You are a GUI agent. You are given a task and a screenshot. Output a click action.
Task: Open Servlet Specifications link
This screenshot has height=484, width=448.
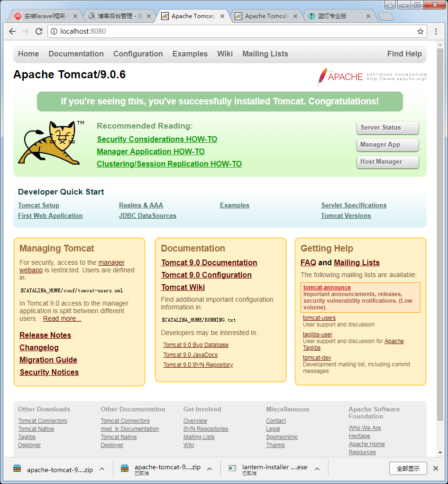(354, 205)
